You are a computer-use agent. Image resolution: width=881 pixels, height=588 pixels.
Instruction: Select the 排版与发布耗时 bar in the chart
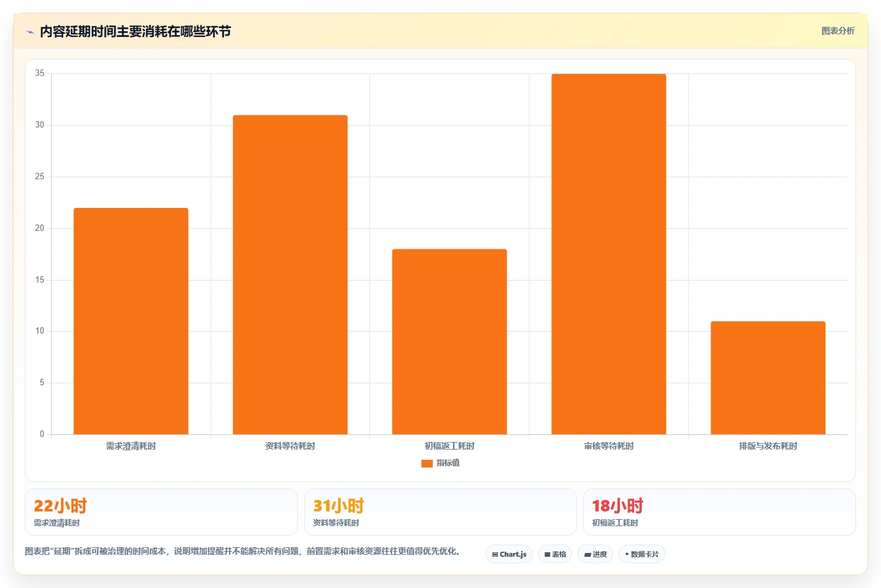click(768, 378)
